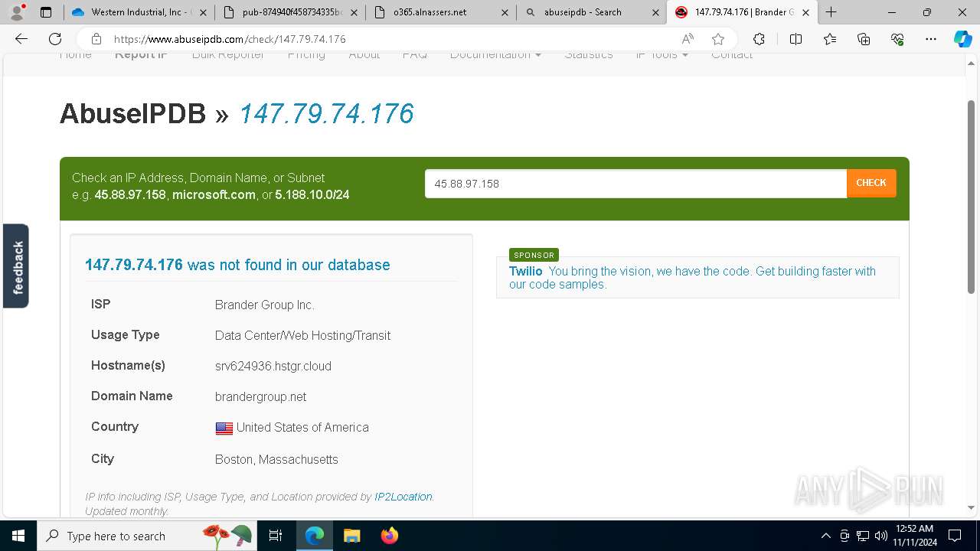Open the Windows Start menu

pos(18,536)
